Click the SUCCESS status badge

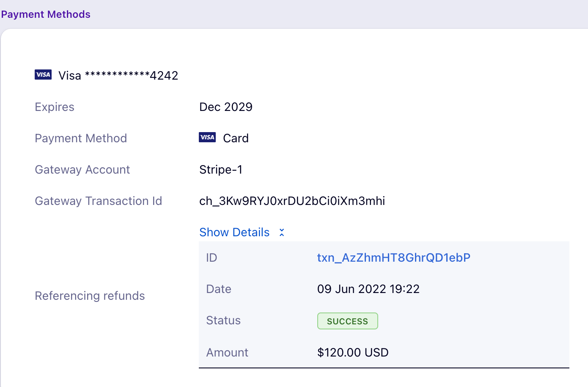click(347, 321)
